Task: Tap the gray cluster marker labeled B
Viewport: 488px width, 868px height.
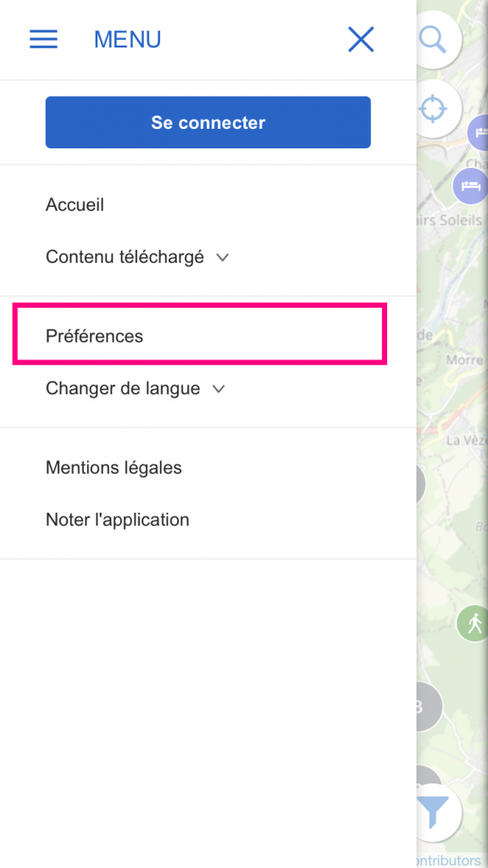Action: (x=430, y=707)
